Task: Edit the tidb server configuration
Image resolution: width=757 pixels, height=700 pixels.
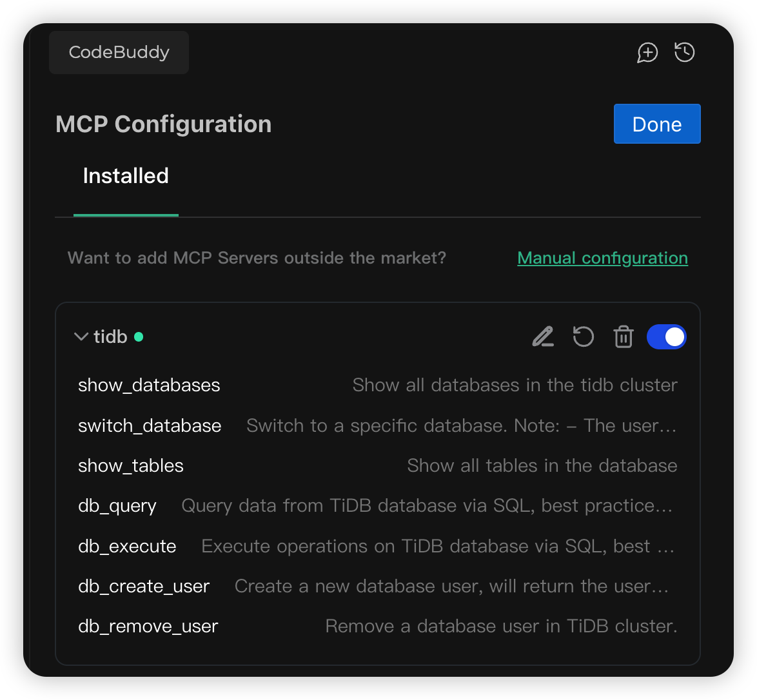Action: 543,336
